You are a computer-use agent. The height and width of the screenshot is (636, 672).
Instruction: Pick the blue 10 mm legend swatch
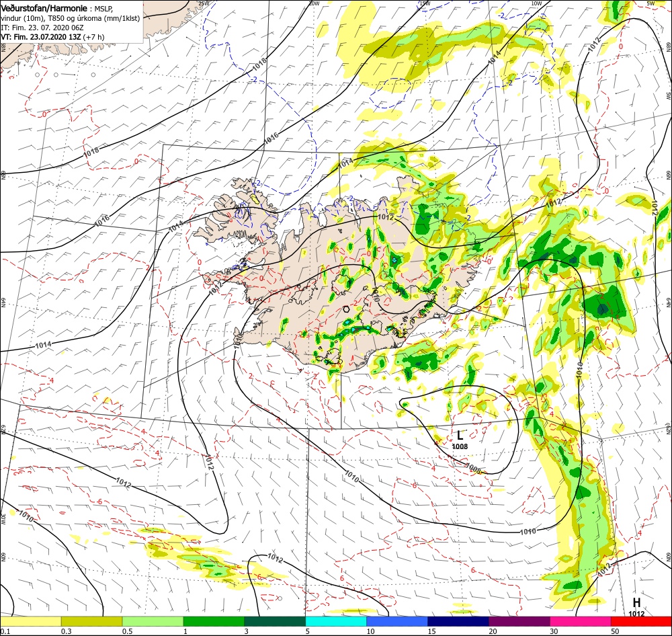[397, 621]
